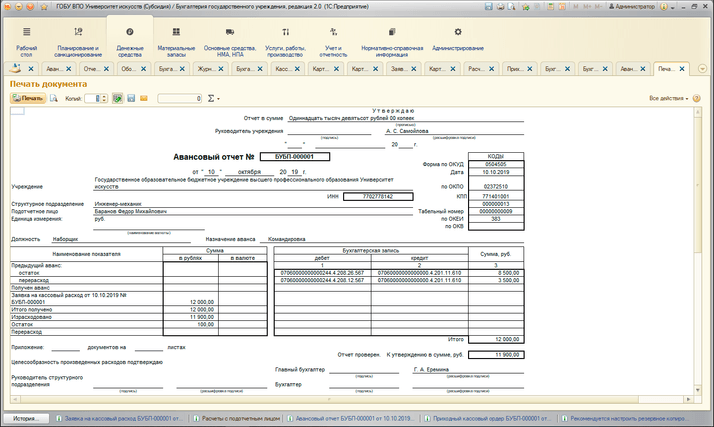Click the sum Σ icon

210,99
